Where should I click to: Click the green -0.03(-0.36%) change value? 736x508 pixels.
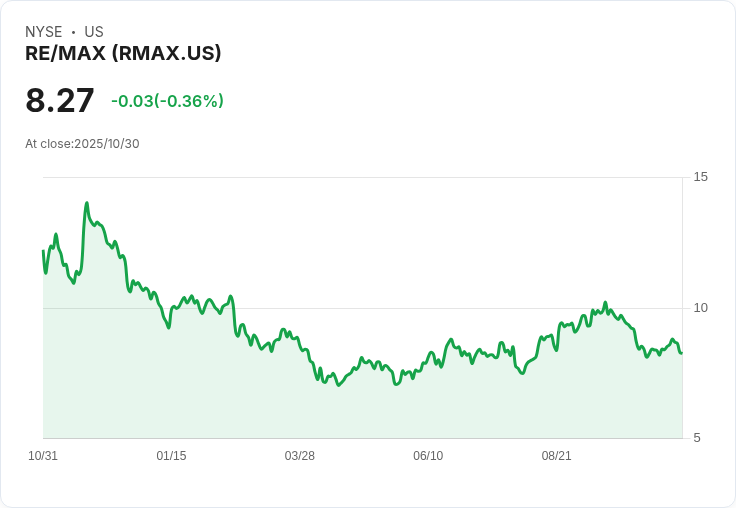(167, 101)
